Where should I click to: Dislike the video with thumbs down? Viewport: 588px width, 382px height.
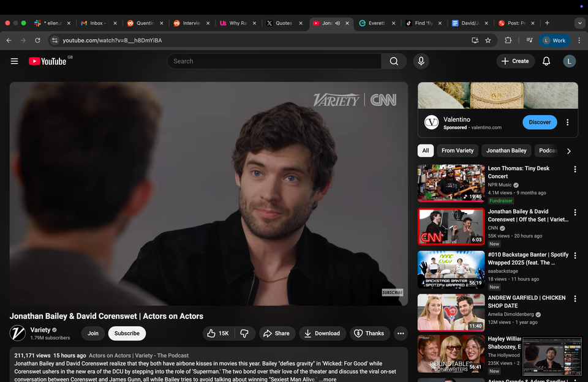[244, 333]
